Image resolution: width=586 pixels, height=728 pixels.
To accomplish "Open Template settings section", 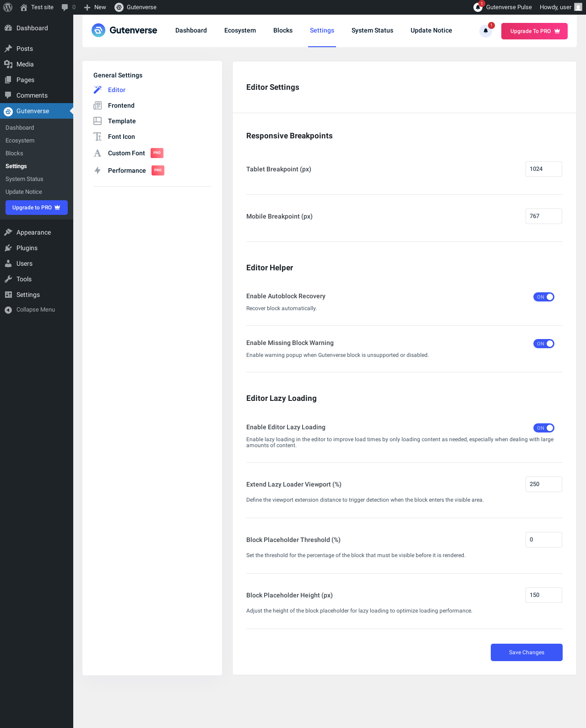I will click(122, 121).
